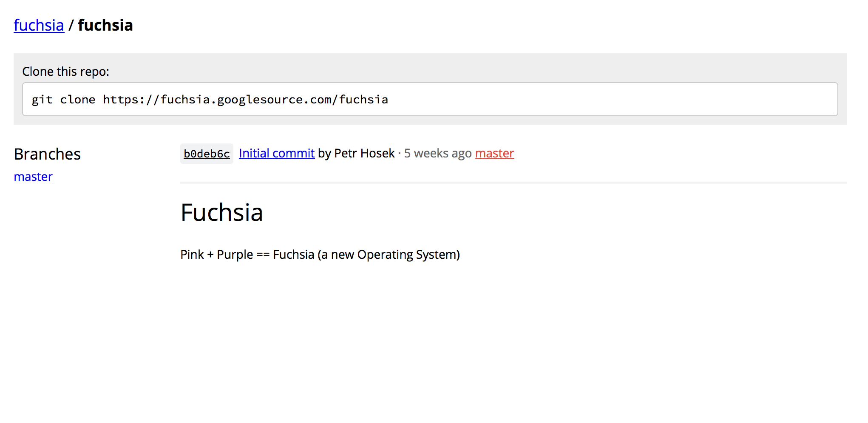868x423 pixels.
Task: Open commit hash b0deb6c
Action: click(x=207, y=154)
